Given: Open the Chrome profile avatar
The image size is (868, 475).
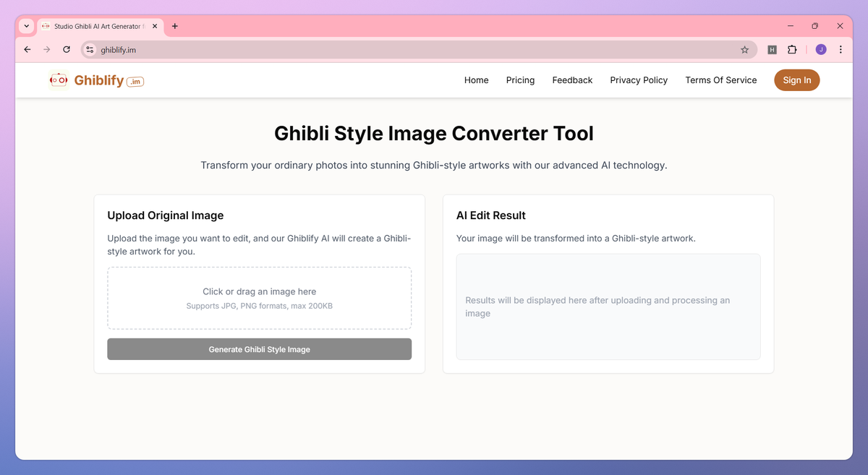Looking at the screenshot, I should (x=821, y=50).
